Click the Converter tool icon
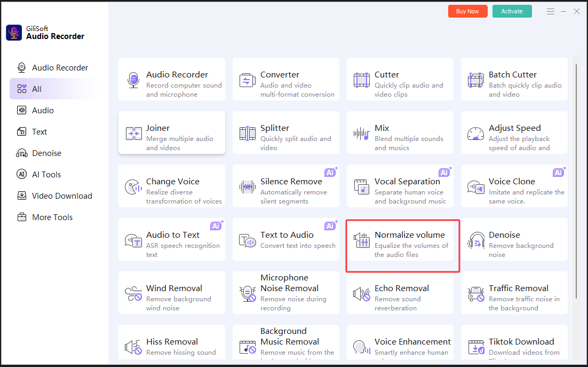Image resolution: width=588 pixels, height=367 pixels. click(248, 80)
